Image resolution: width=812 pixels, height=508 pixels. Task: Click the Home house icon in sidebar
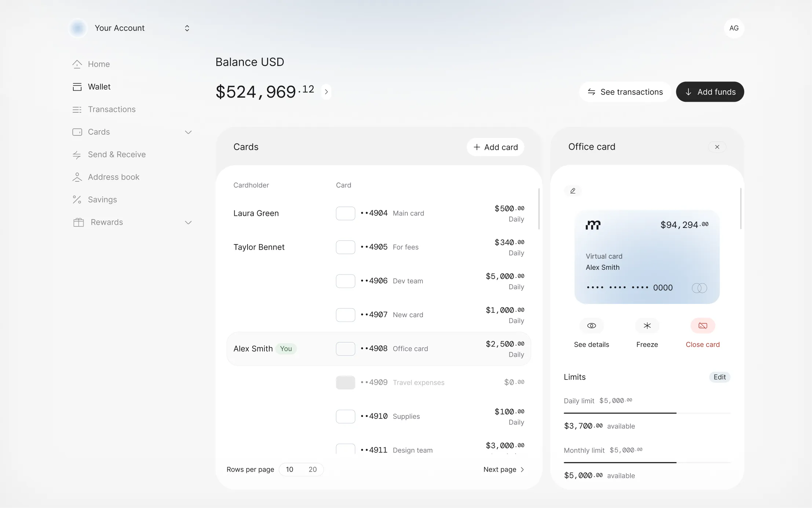click(x=77, y=64)
